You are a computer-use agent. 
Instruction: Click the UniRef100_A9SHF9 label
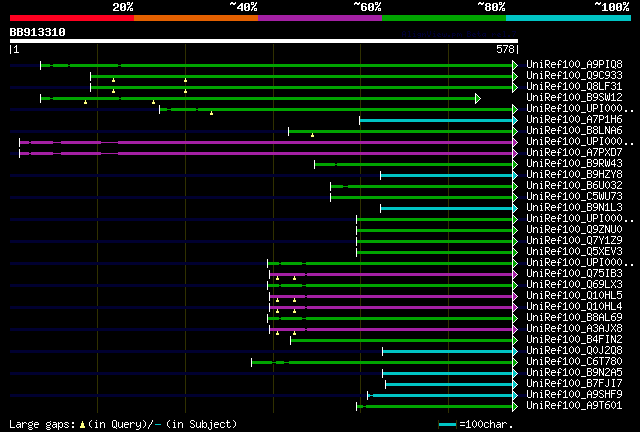pos(574,395)
